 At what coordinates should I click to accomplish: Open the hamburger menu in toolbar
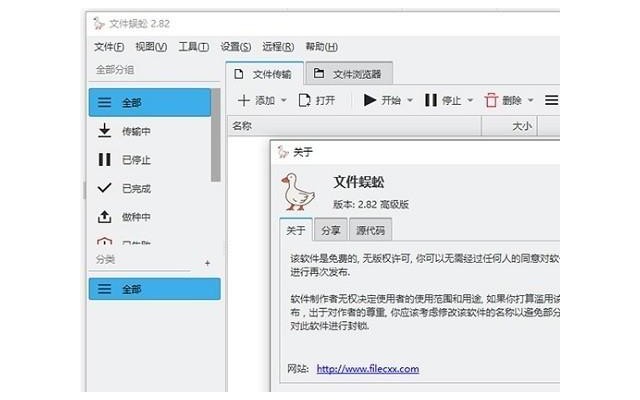pyautogui.click(x=551, y=100)
